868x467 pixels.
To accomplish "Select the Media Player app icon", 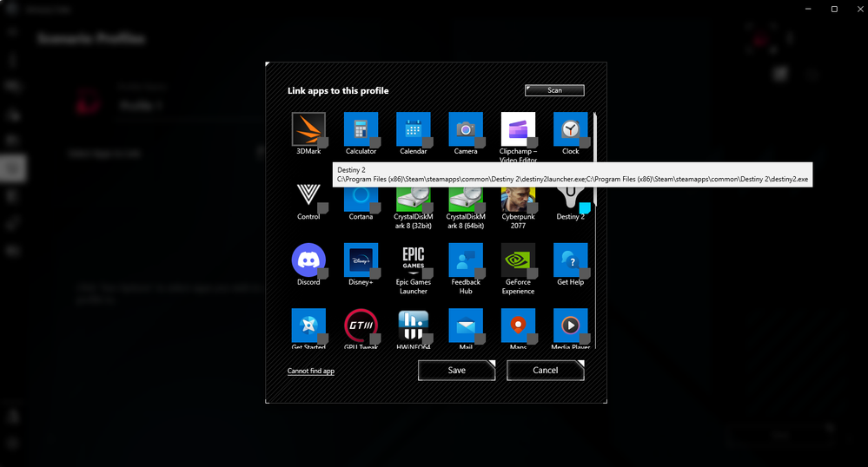I will 570,326.
